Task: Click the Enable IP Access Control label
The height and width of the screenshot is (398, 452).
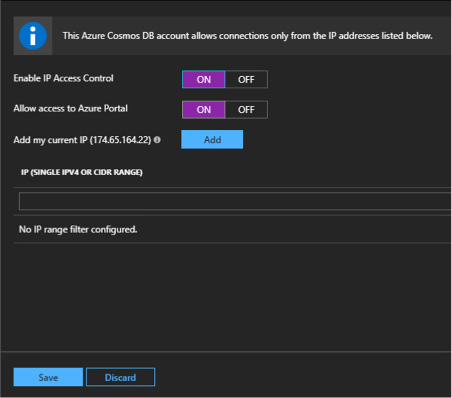Action: coord(63,78)
